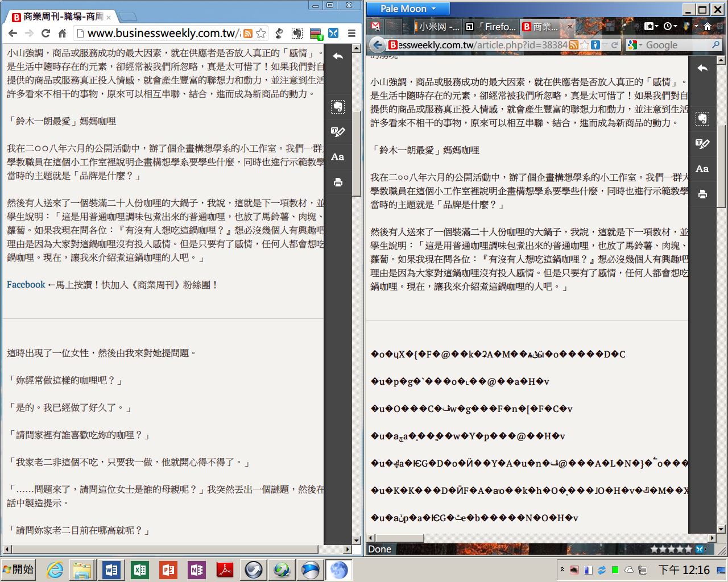Open Chrome's hamburger menu
Screen dimensions: 728x582
351,34
